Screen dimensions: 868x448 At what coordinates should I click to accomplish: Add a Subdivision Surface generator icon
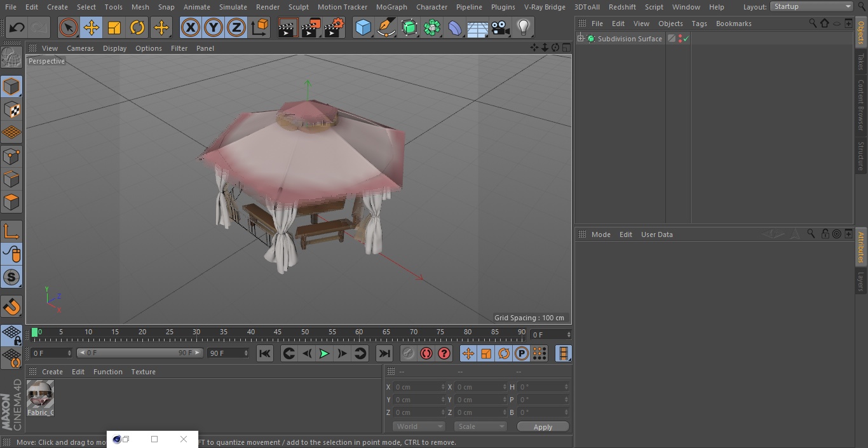[x=409, y=27]
